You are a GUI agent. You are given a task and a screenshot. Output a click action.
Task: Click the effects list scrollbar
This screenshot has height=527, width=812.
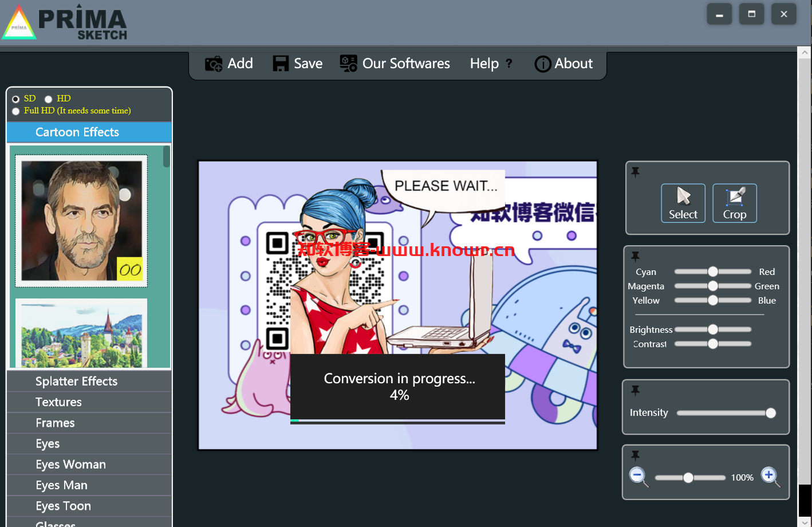pos(167,156)
